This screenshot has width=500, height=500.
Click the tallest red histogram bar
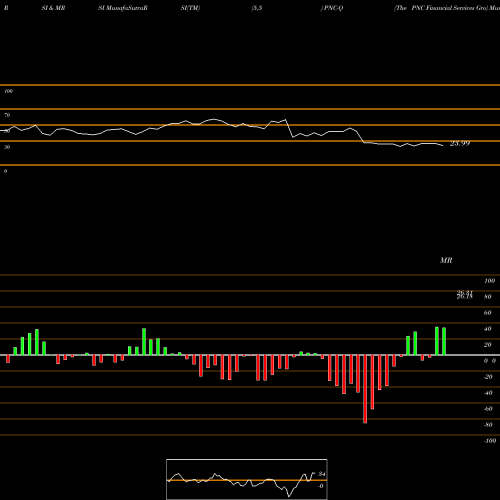(x=365, y=389)
